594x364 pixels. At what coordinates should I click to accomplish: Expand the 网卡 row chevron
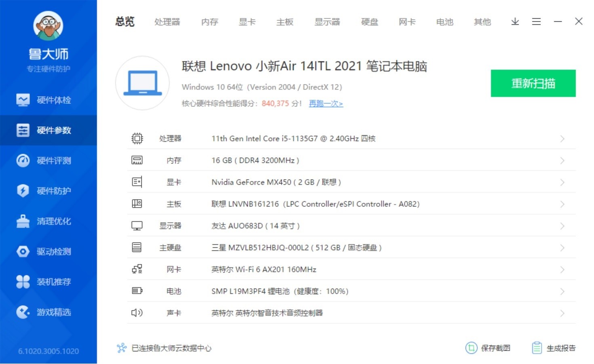[562, 269]
